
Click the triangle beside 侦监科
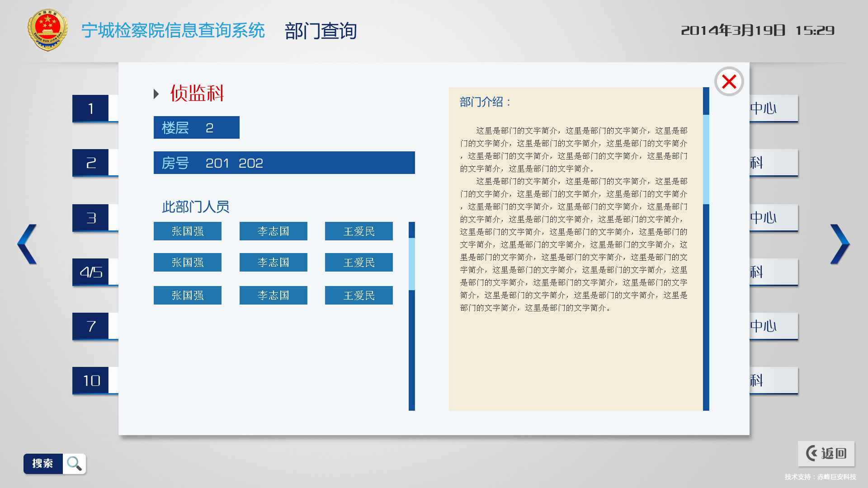point(156,94)
